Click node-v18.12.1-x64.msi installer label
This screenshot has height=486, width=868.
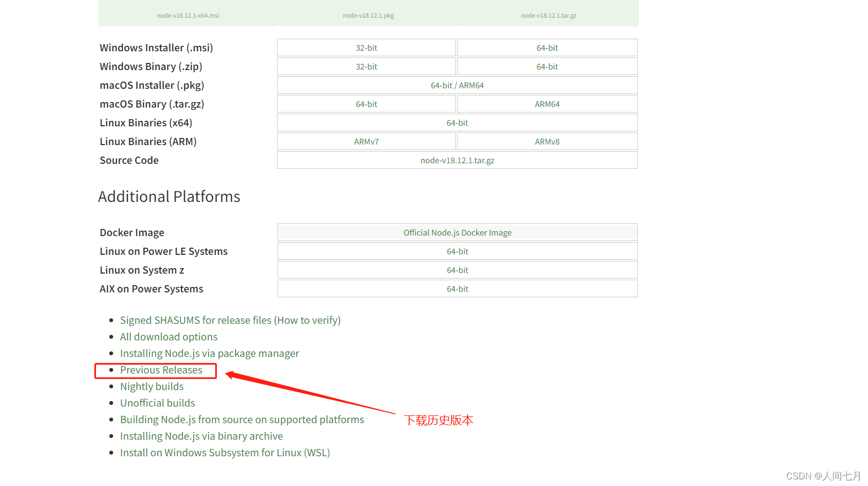coord(188,15)
